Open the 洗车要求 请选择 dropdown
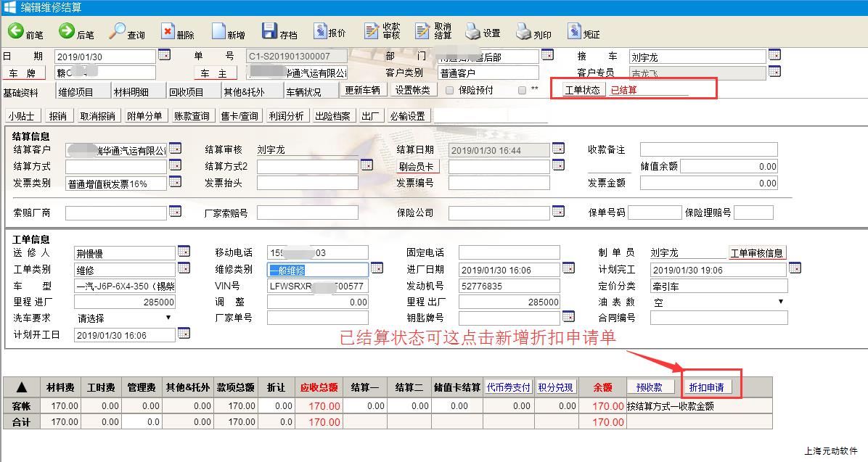This screenshot has height=462, width=868. click(x=168, y=318)
